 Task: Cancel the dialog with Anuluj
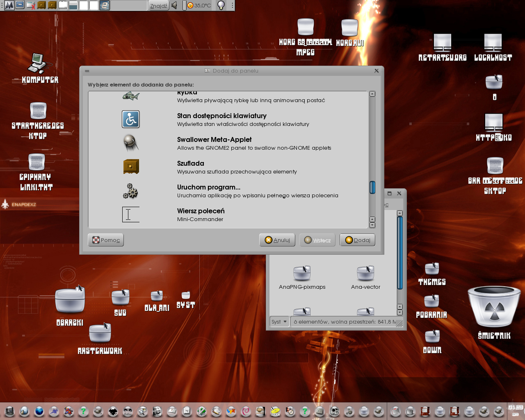[278, 240]
